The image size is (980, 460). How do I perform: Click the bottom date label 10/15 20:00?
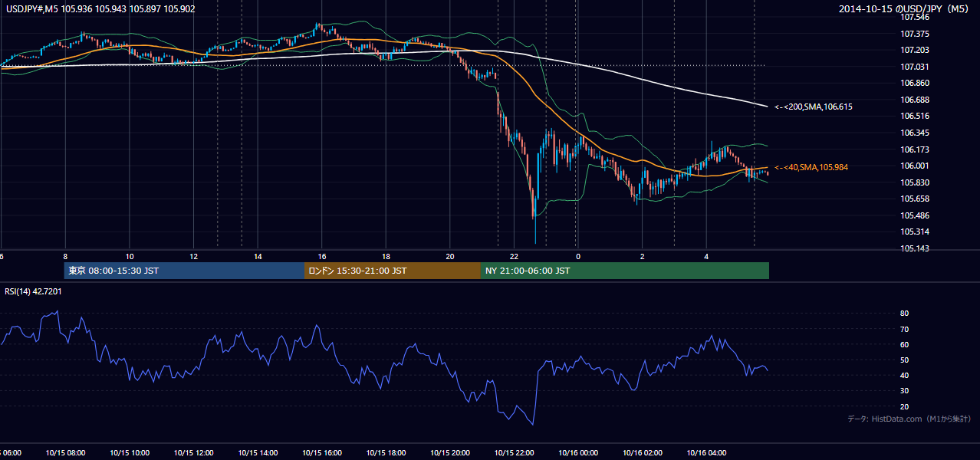pos(450,453)
